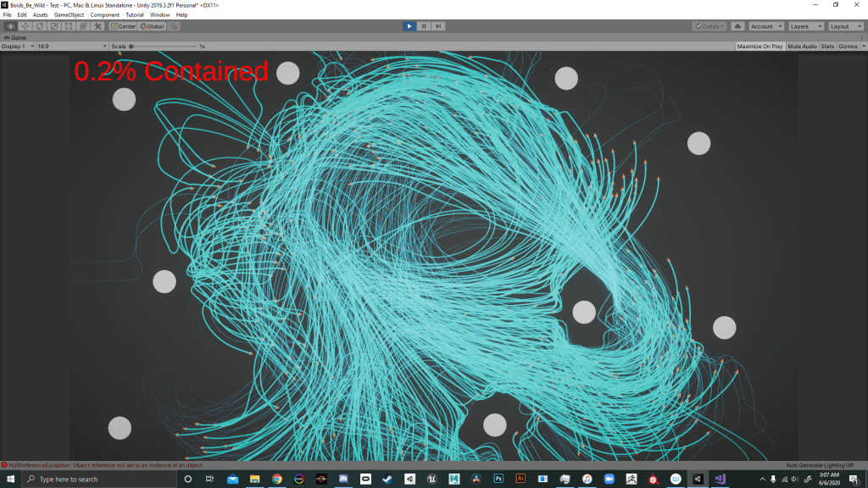
Task: Select the Rect transform tool
Action: point(68,26)
